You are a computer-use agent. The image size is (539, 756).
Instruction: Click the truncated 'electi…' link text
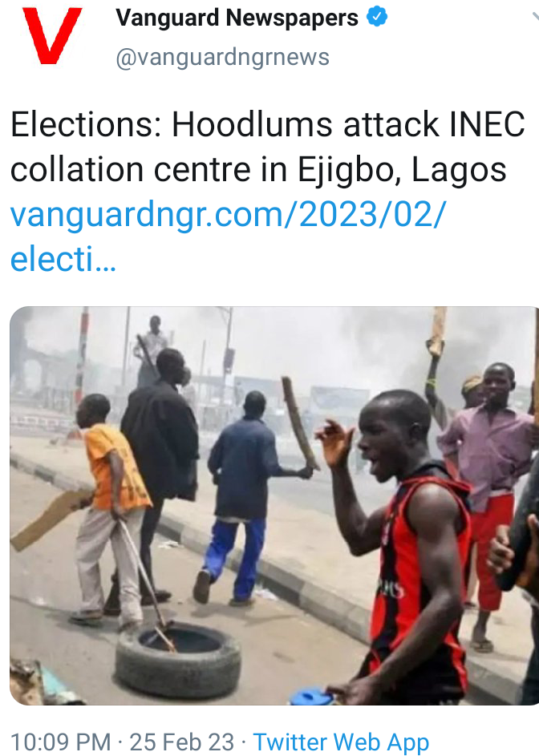pyautogui.click(x=63, y=259)
